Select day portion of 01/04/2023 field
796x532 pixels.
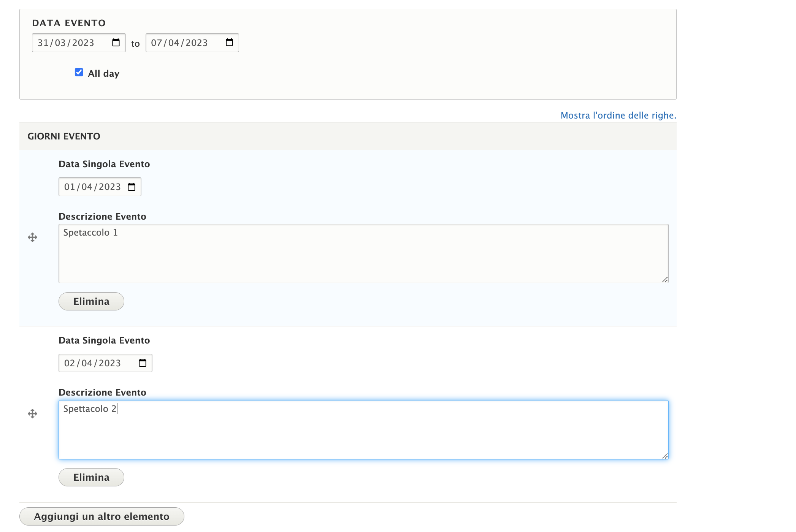pos(70,187)
